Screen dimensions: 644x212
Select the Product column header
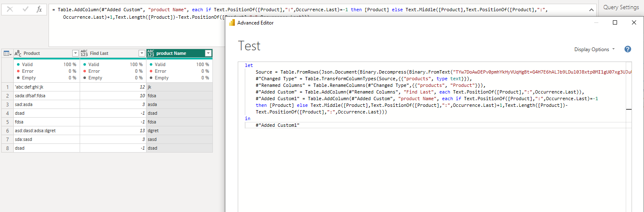46,53
